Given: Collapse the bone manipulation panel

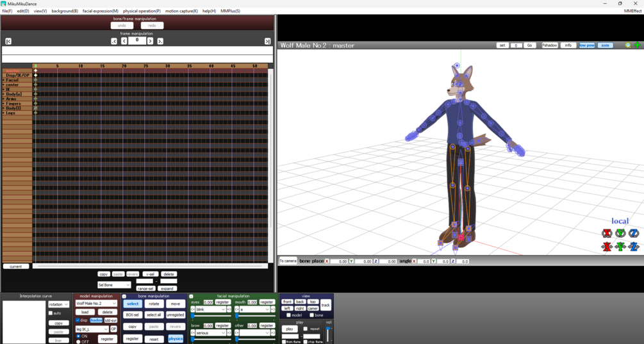Looking at the screenshot, I should (124, 296).
